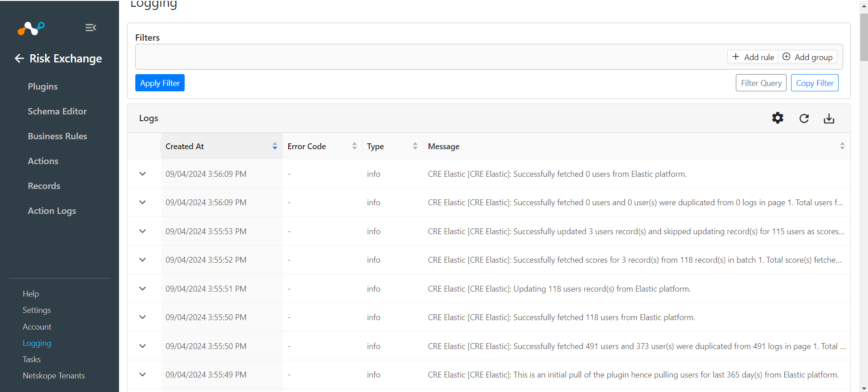Viewport: 868px width, 392px height.
Task: Click the message about initial pull of plugin
Action: [633, 374]
